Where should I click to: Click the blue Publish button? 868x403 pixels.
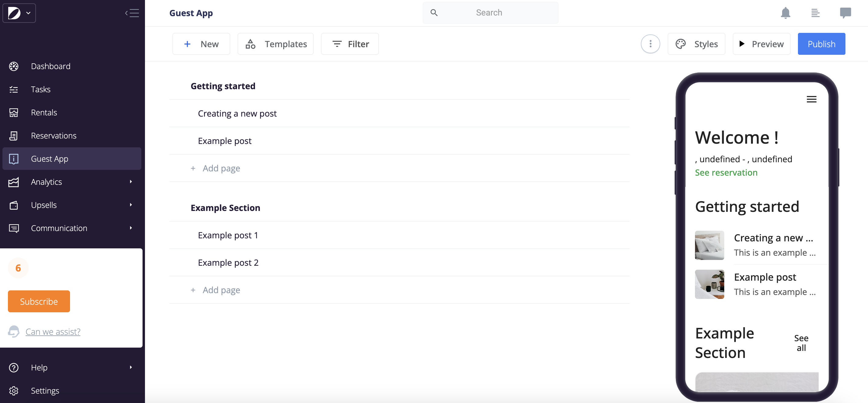821,44
